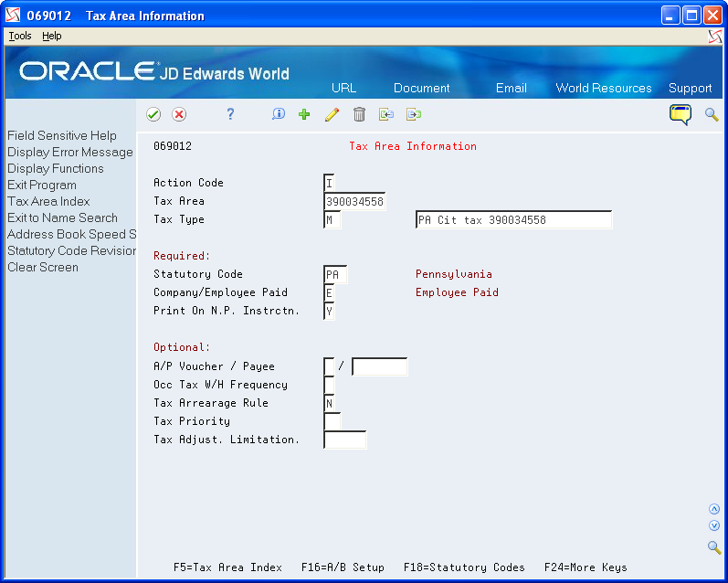
Task: Click the Document banner link
Action: pos(422,88)
